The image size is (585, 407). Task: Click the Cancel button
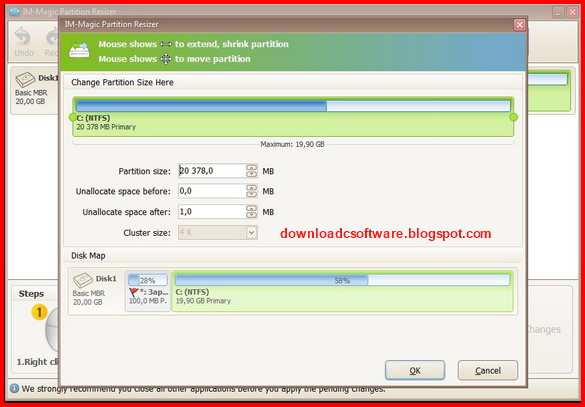pyautogui.click(x=488, y=370)
